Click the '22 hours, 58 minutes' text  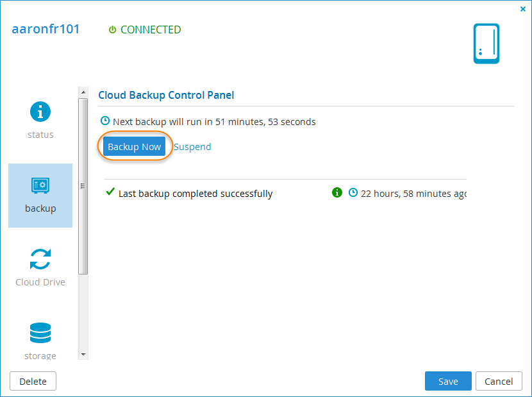click(x=406, y=194)
